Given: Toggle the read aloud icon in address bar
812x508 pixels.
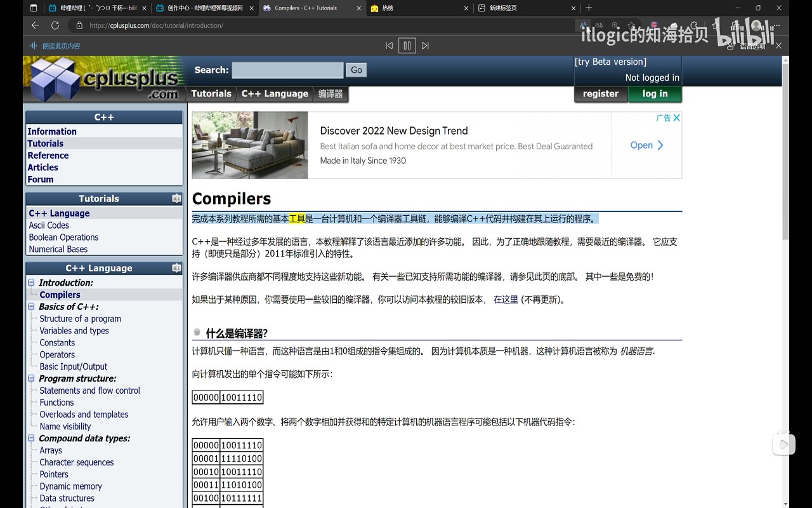Looking at the screenshot, I should (x=582, y=25).
